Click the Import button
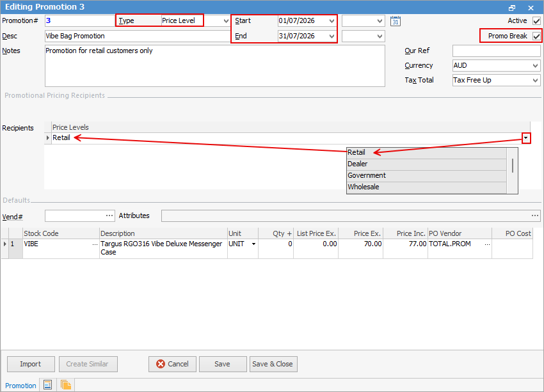Viewport: 544px width, 392px height. (31, 364)
